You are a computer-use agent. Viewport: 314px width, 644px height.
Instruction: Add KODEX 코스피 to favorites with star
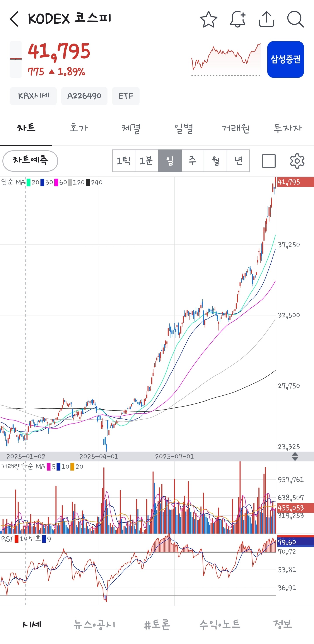pyautogui.click(x=208, y=19)
